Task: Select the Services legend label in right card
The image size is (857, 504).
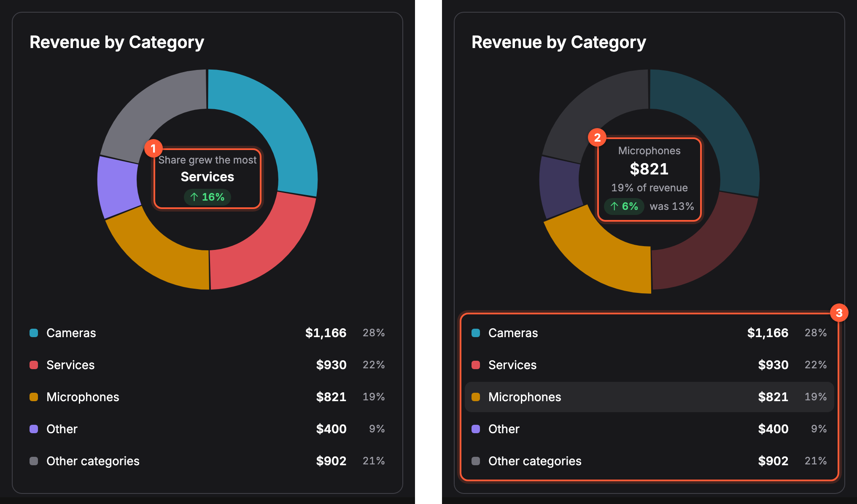Action: tap(512, 365)
